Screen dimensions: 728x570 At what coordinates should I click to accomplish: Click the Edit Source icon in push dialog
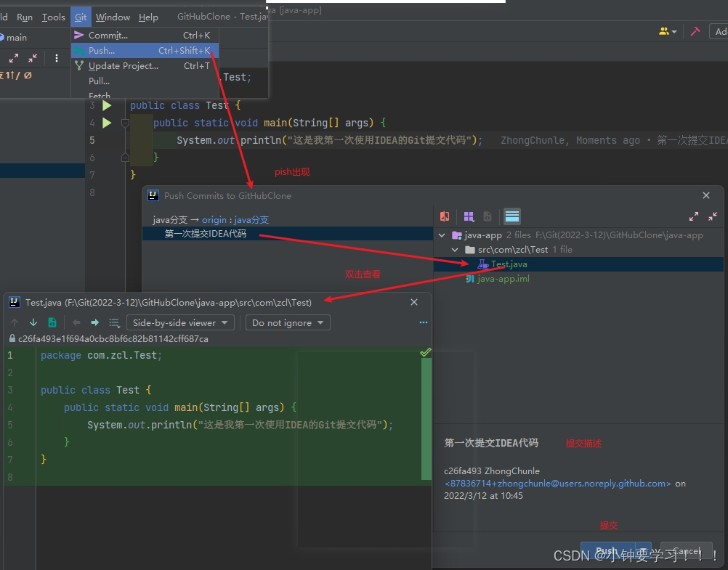click(488, 216)
